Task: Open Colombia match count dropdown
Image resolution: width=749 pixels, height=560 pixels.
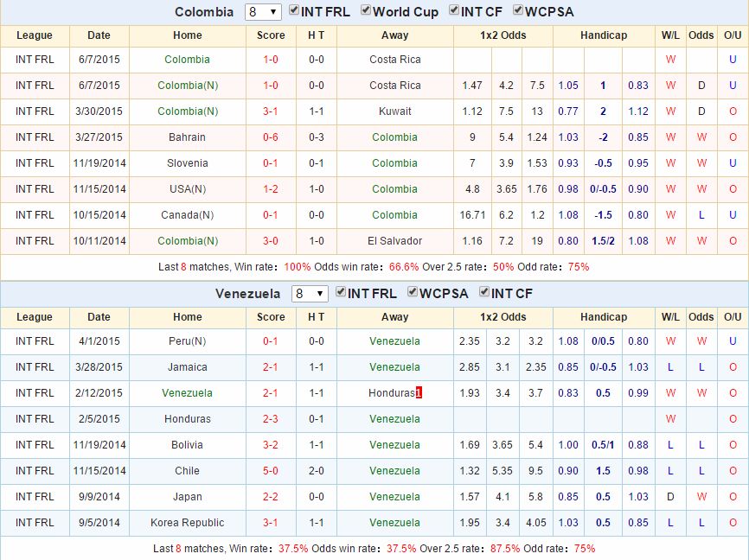Action: (x=263, y=12)
